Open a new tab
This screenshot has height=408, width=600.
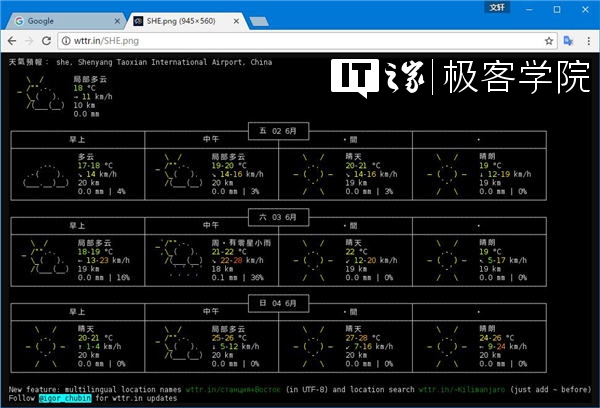click(x=259, y=21)
